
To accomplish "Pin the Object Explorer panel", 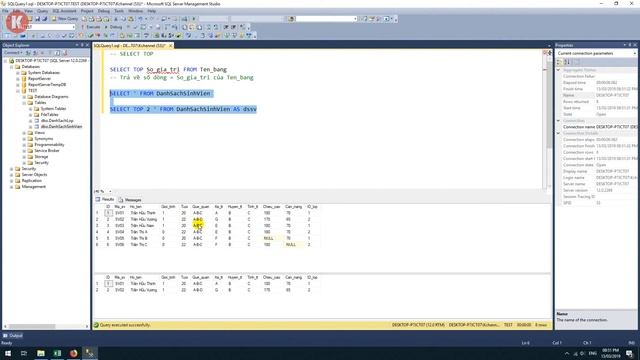I will [82, 45].
